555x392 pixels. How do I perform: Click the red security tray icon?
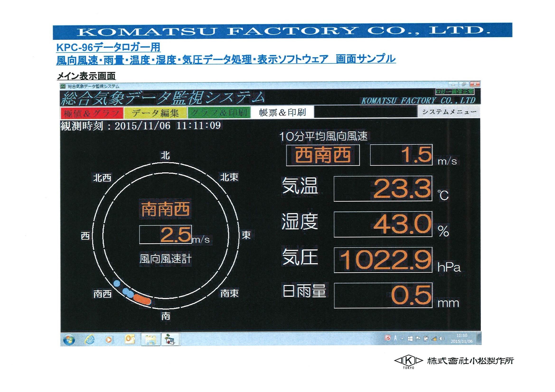tap(387, 338)
